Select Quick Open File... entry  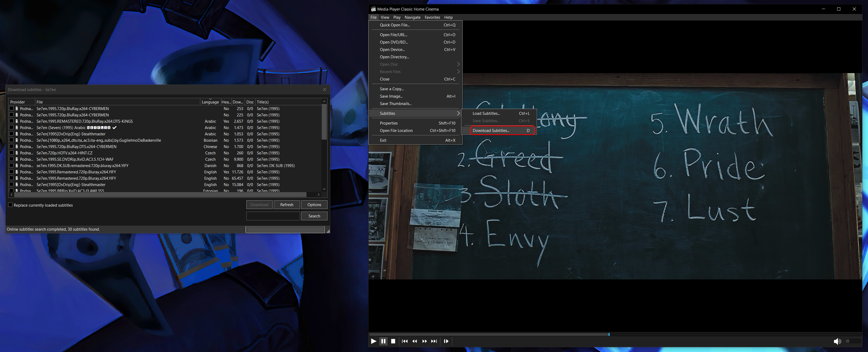pyautogui.click(x=416, y=25)
